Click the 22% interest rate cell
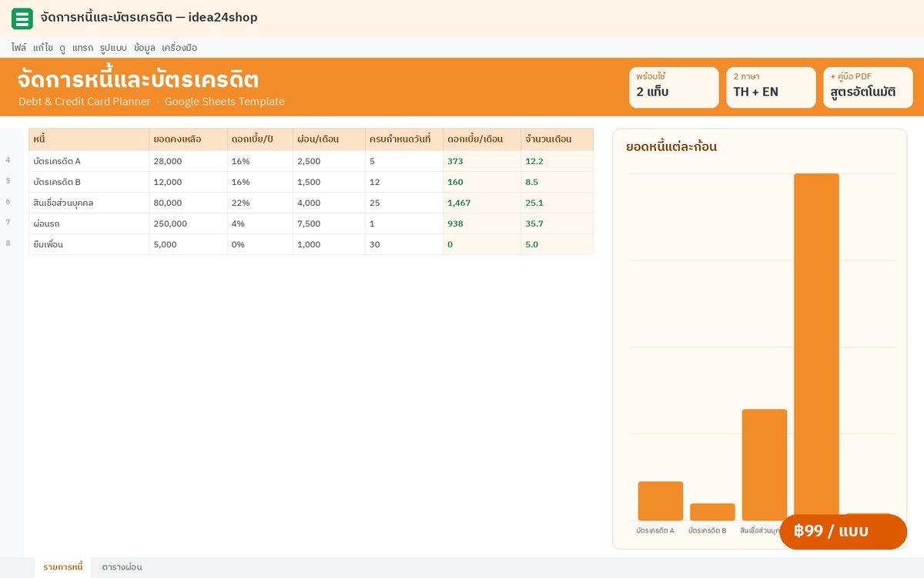This screenshot has width=924, height=578. pyautogui.click(x=260, y=203)
